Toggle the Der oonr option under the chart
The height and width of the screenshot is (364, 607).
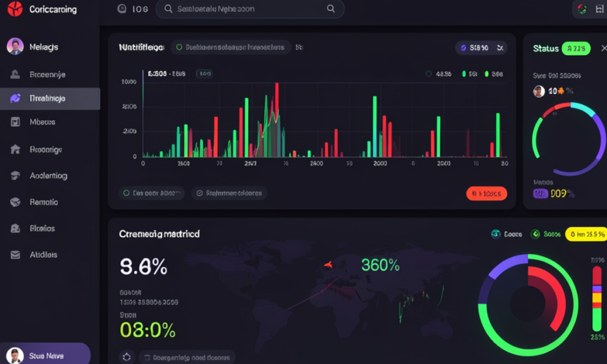(152, 193)
